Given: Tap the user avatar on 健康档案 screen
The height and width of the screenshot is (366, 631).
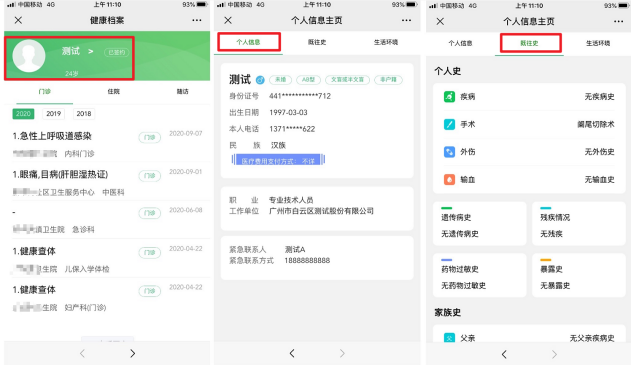Looking at the screenshot, I should tap(29, 56).
